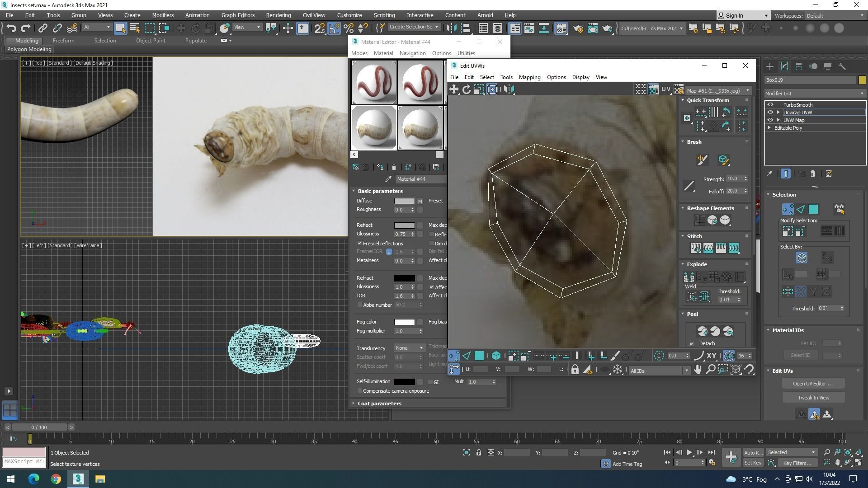Open the Utilities wrench panel tab
The image size is (868, 488).
842,66
